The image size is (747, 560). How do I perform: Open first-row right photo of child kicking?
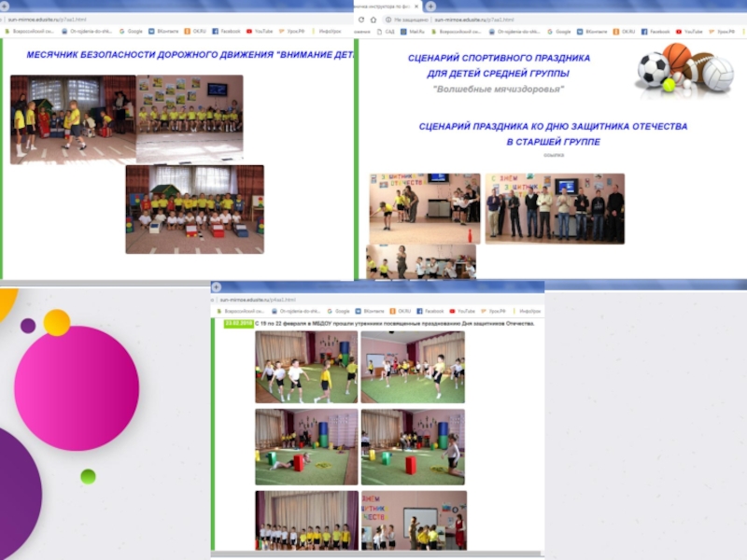[x=413, y=367]
